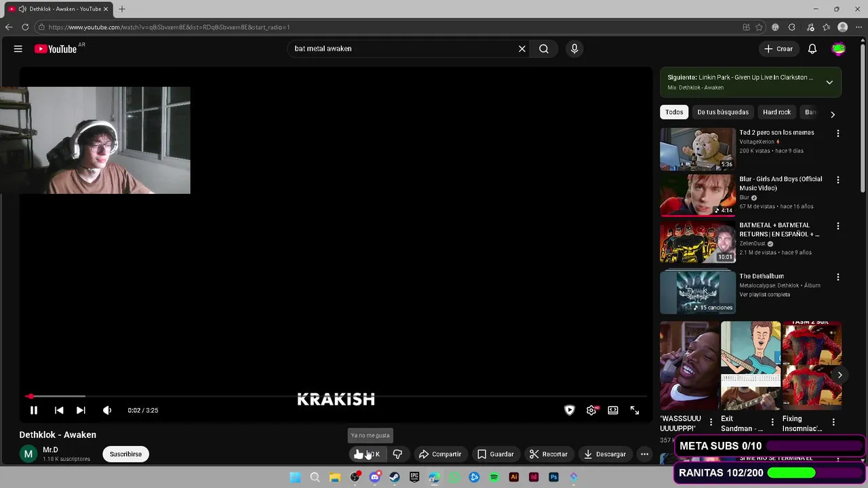This screenshot has height=488, width=868.
Task: Open Blur Girls And Boys thumbnail
Action: point(698,195)
